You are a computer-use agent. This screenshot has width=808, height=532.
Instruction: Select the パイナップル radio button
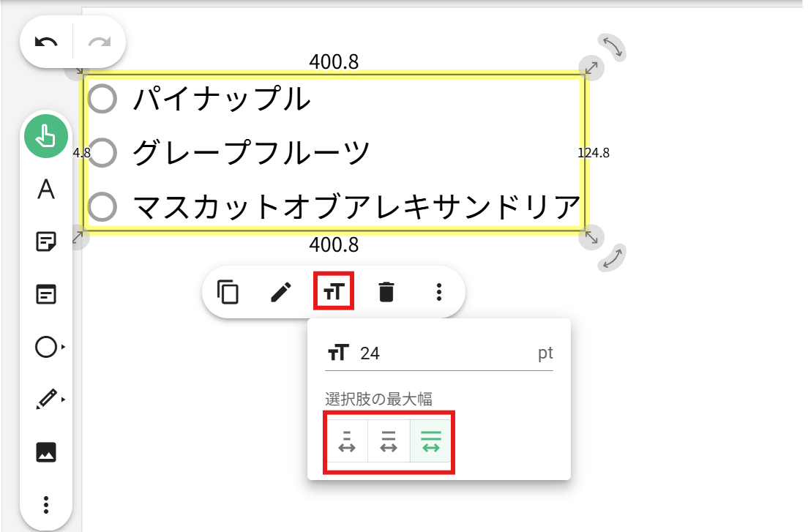(x=102, y=99)
